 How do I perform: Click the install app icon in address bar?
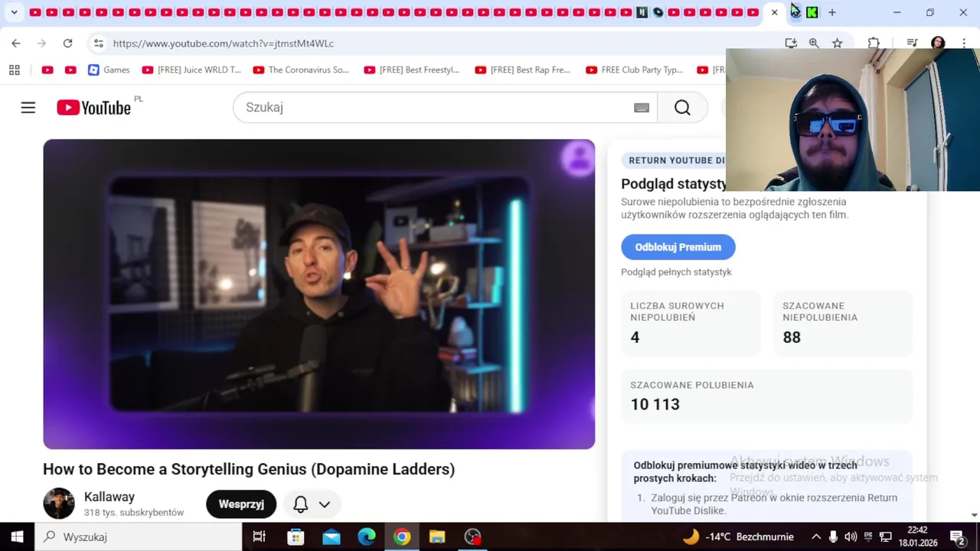[x=791, y=44]
